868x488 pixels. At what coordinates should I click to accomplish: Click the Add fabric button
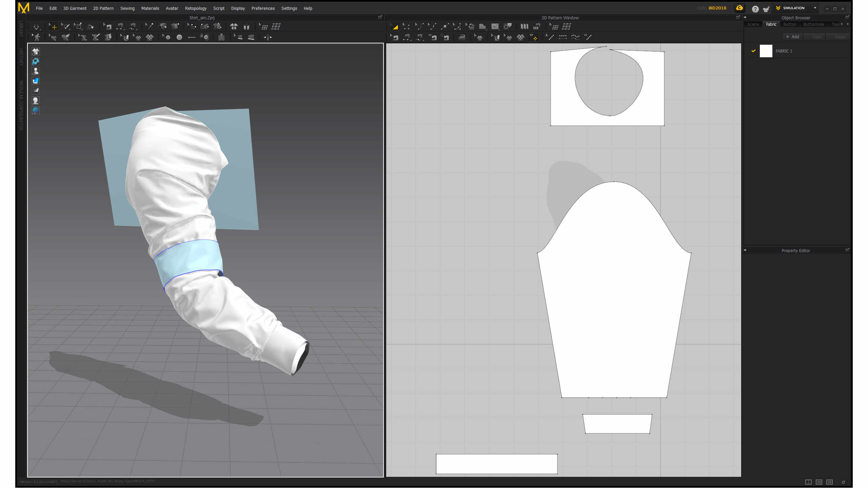click(x=793, y=37)
